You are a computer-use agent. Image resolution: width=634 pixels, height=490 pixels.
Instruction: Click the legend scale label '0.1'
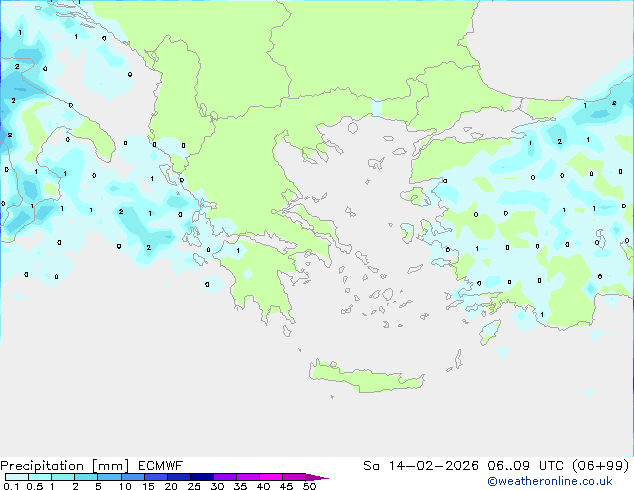11,486
